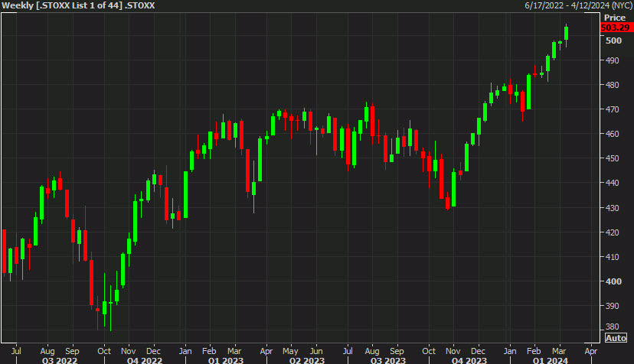Click the Sep label above Q3 2023
Screen dimensions: 634x364
tap(397, 351)
